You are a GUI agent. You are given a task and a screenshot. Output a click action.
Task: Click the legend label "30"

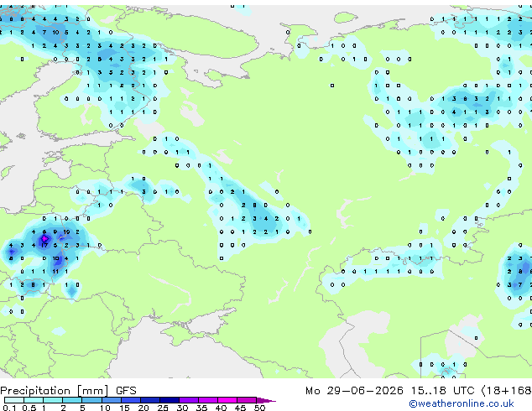(x=182, y=408)
